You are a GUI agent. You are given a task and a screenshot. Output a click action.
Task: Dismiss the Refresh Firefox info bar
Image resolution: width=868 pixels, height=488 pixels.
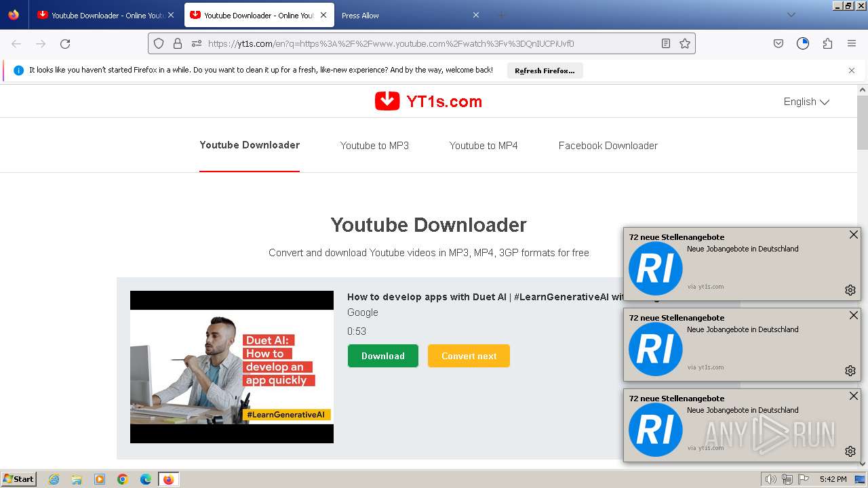pyautogui.click(x=852, y=70)
